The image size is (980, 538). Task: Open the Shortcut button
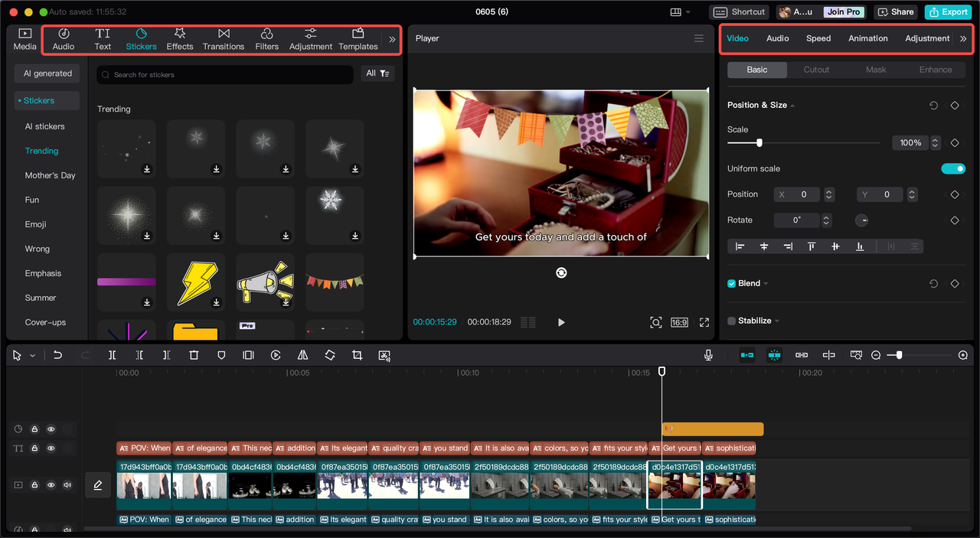point(739,12)
